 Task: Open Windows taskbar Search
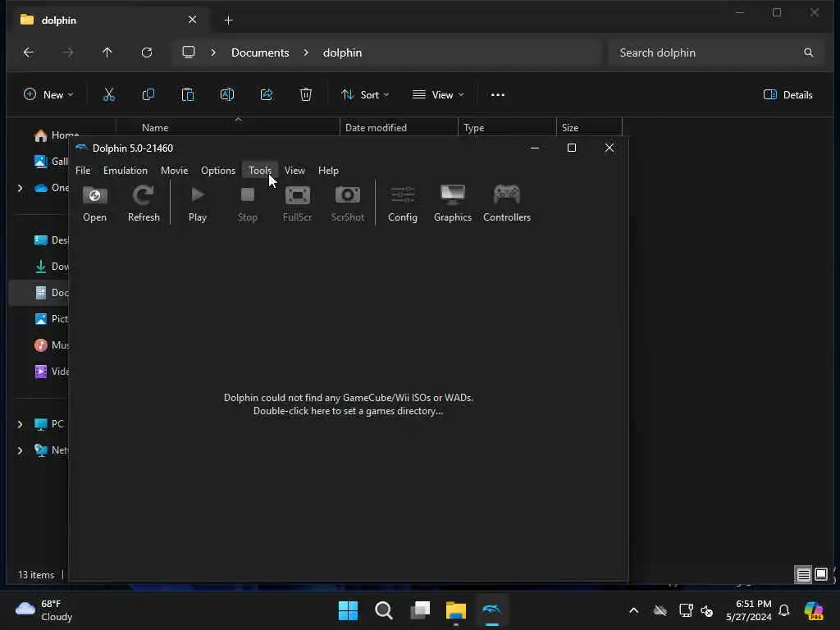click(384, 610)
